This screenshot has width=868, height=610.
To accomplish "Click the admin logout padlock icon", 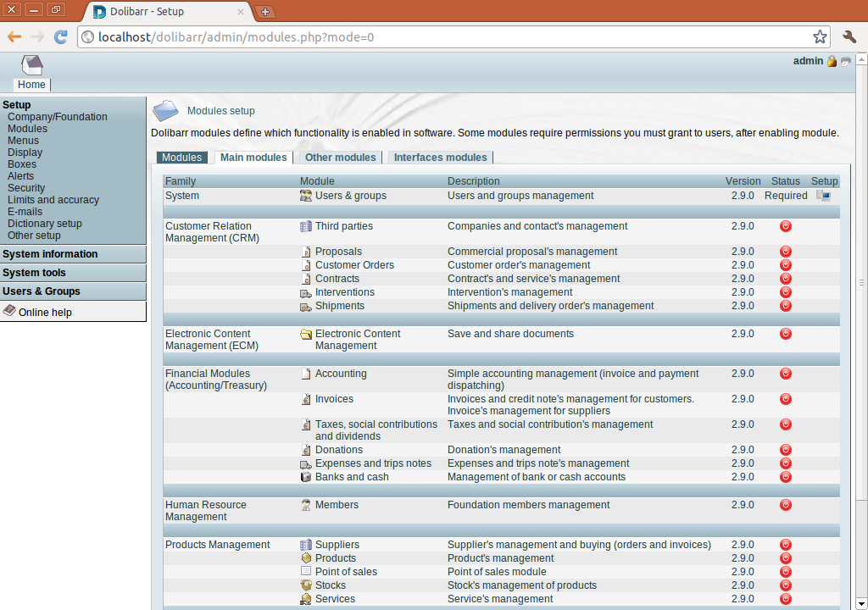I will (x=832, y=62).
